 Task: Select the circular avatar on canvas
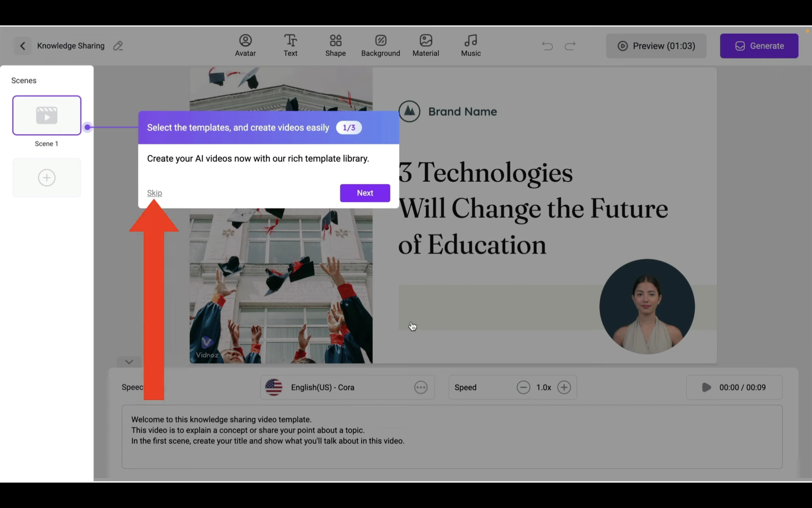[647, 306]
